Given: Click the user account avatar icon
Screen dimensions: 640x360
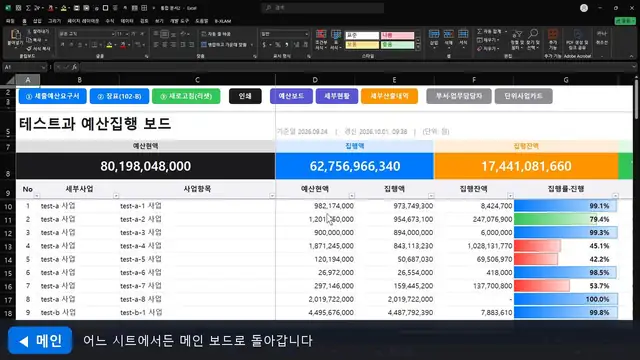Looking at the screenshot, I should [x=584, y=8].
